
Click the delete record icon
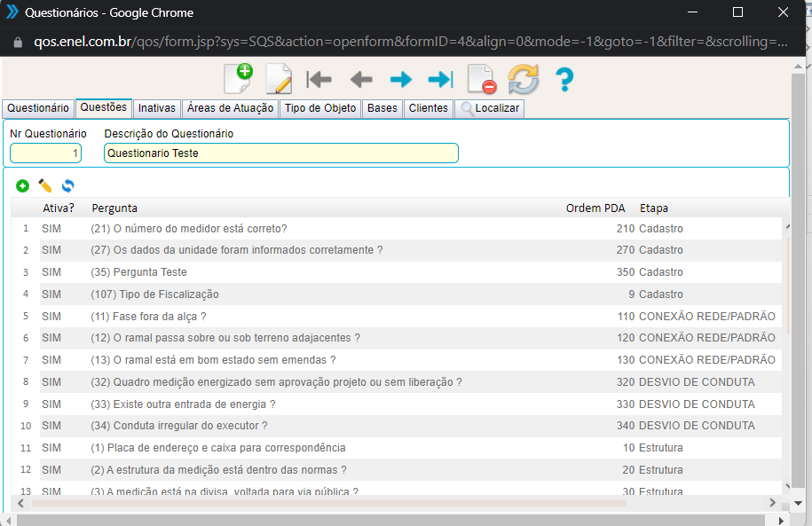pos(482,80)
